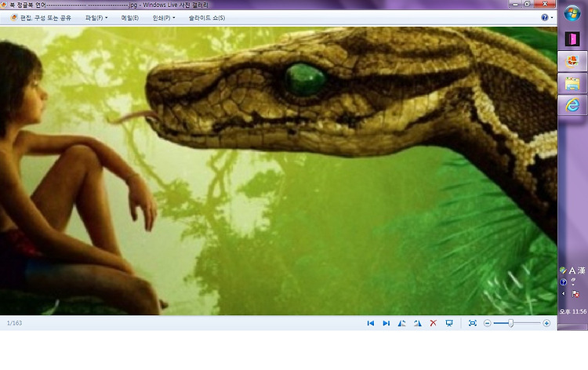
Task: Rotate the photo clockwise
Action: [x=417, y=323]
